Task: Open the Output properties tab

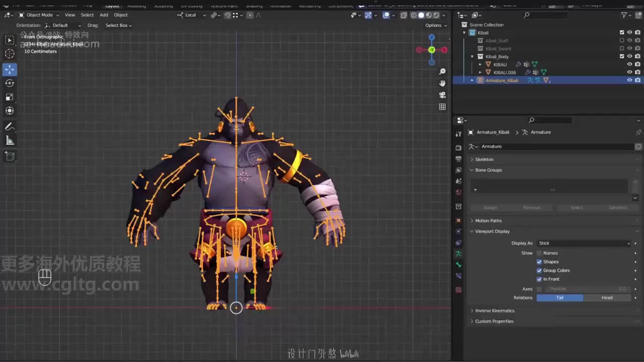Action: coord(458,159)
